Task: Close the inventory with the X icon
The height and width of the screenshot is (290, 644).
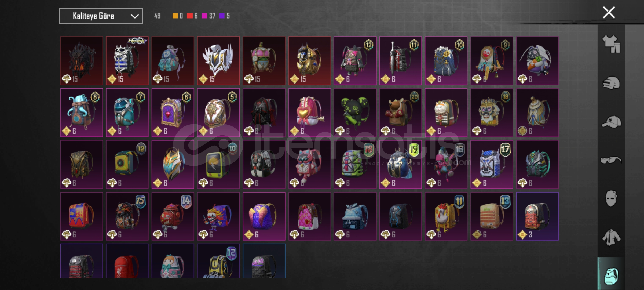Action: (x=609, y=12)
